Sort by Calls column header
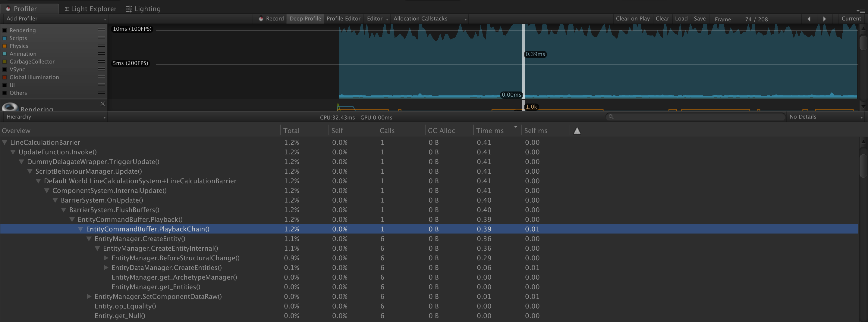This screenshot has width=868, height=322. [x=401, y=131]
